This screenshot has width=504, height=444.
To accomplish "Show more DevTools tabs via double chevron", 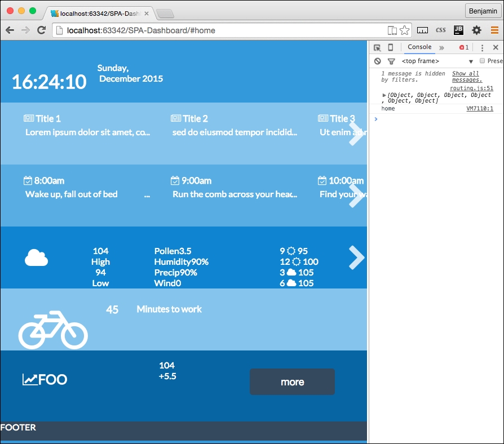I will pos(441,47).
